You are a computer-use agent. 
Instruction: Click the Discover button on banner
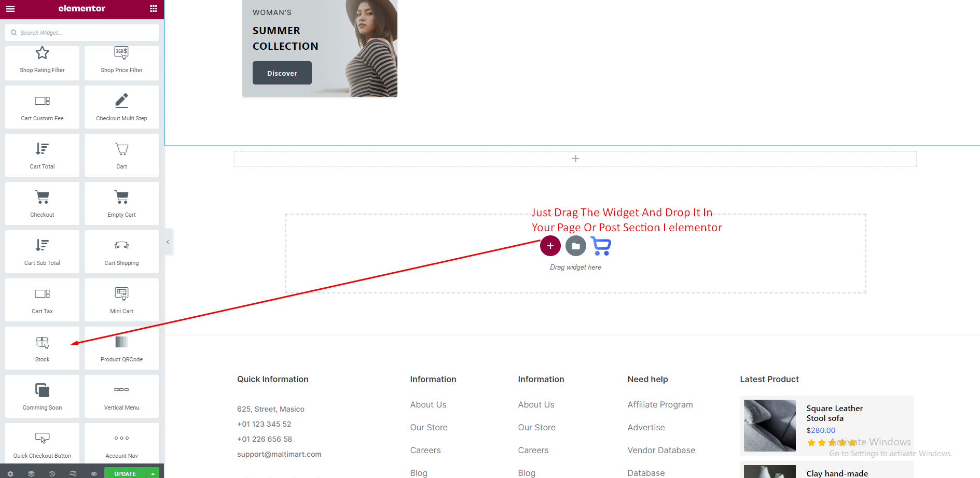pos(282,73)
